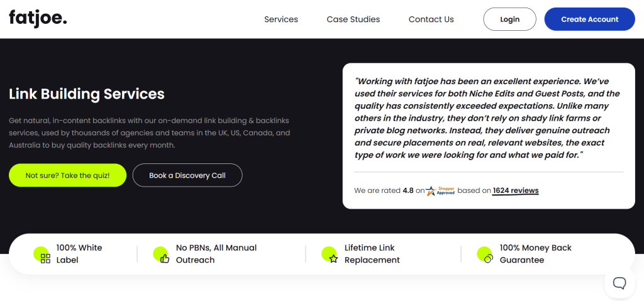This screenshot has width=644, height=301.
Task: Click the fatjoe logo
Action: [x=38, y=19]
